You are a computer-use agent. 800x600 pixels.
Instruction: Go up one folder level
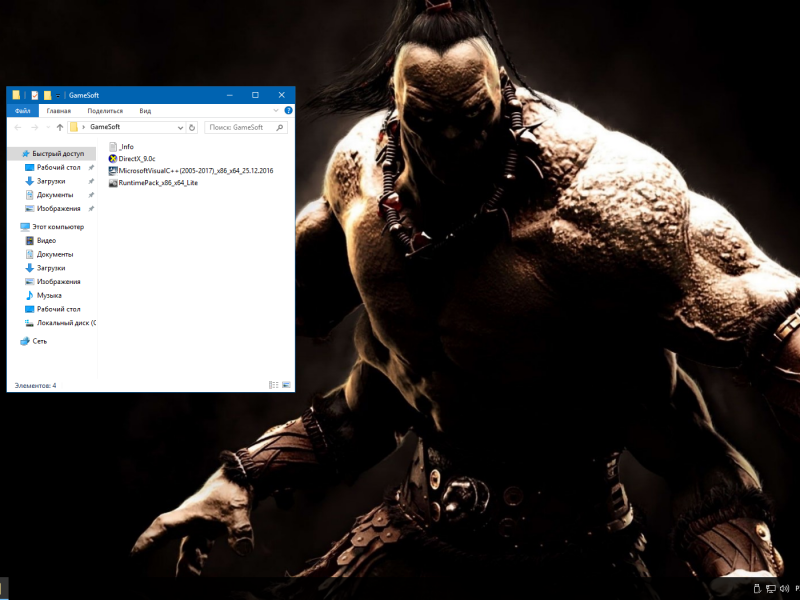[x=60, y=128]
